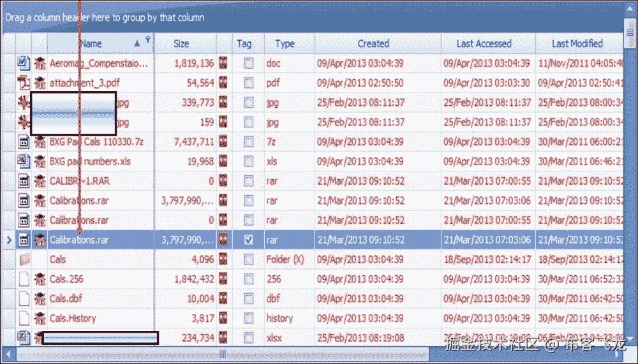Click the PDF file icon beside attachment_3.pdf
The image size is (638, 364).
pyautogui.click(x=24, y=83)
